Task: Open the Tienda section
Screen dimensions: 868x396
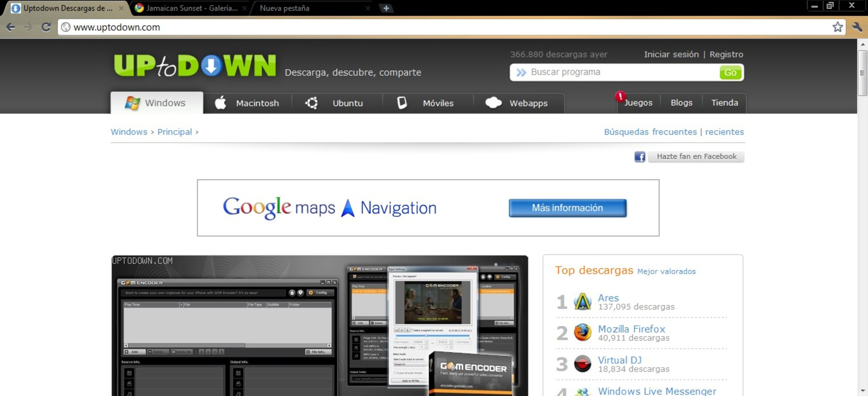Action: pyautogui.click(x=724, y=102)
